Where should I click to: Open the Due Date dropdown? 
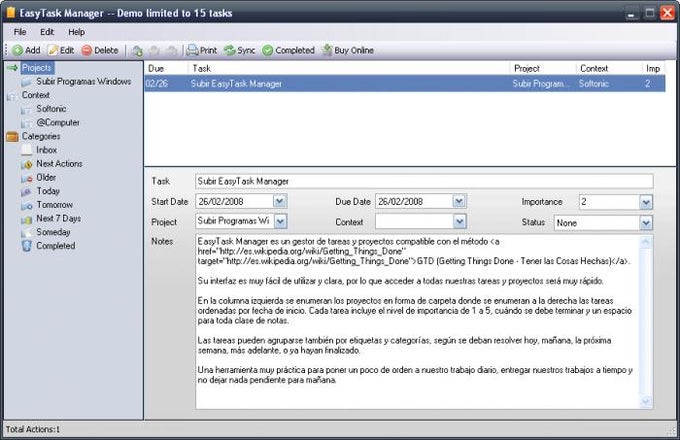click(x=459, y=201)
